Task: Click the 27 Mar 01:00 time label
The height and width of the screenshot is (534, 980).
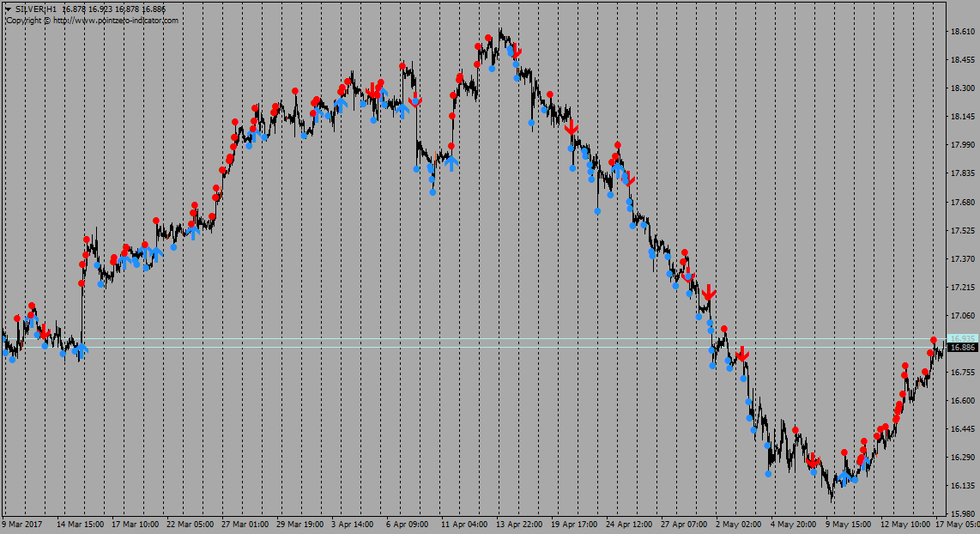Action: 245,525
